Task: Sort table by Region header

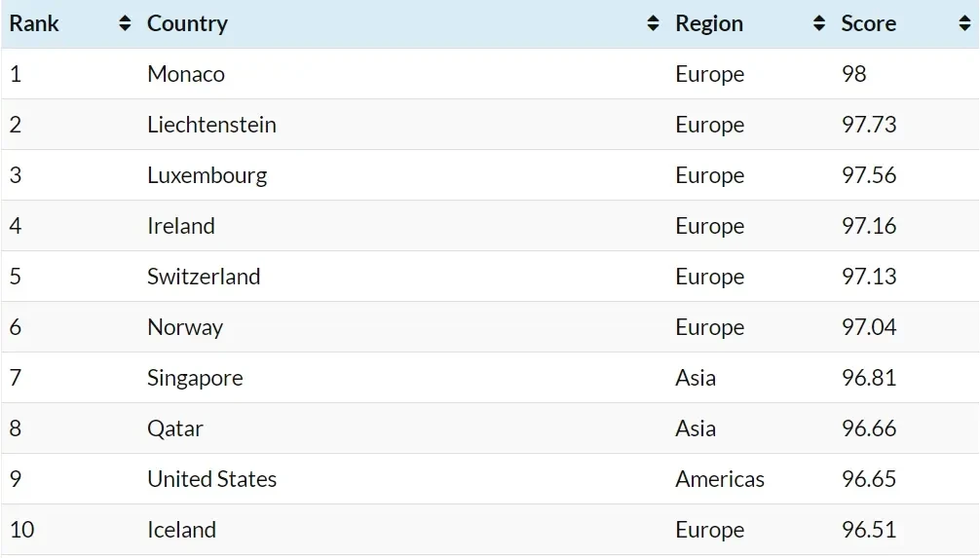Action: pos(709,23)
